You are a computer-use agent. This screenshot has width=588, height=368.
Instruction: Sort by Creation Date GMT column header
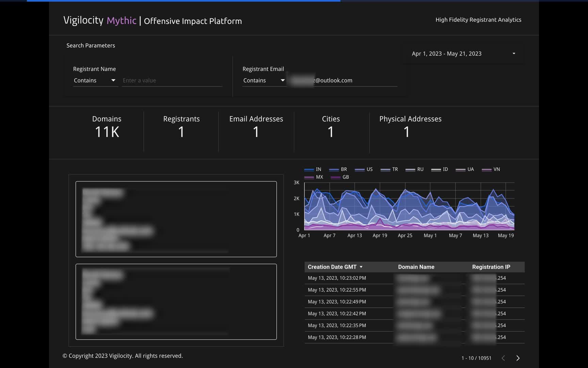pyautogui.click(x=332, y=267)
